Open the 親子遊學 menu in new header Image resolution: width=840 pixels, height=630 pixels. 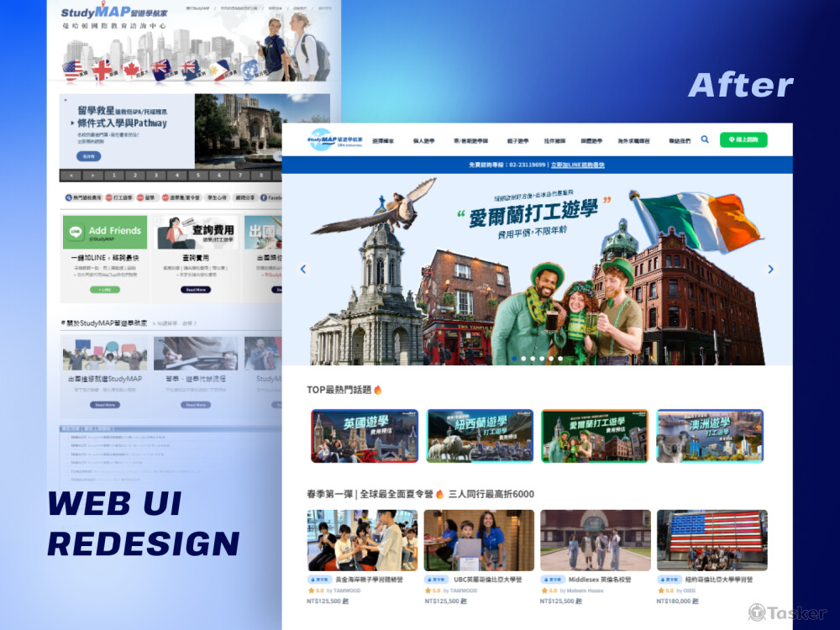point(517,141)
